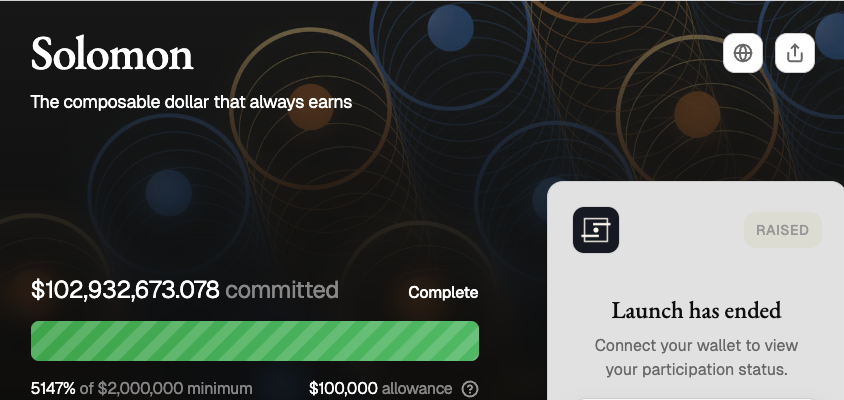This screenshot has width=844, height=400.
Task: Click the word "committed" beside the total
Action: 282,290
